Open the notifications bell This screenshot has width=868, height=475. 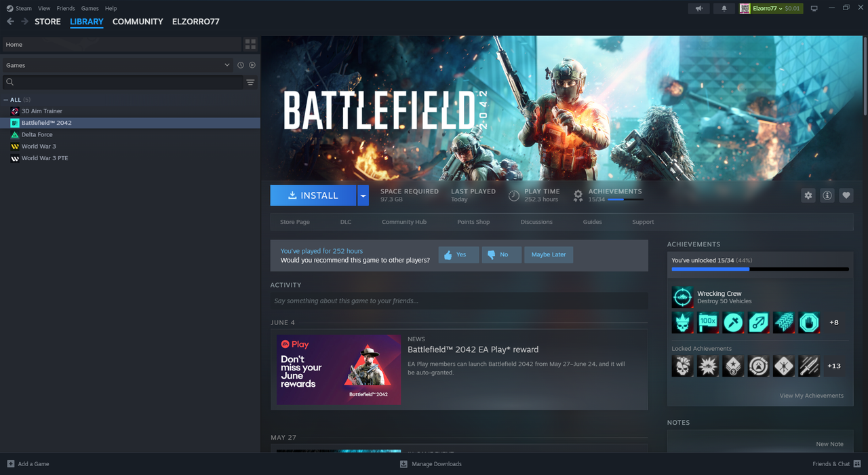724,8
